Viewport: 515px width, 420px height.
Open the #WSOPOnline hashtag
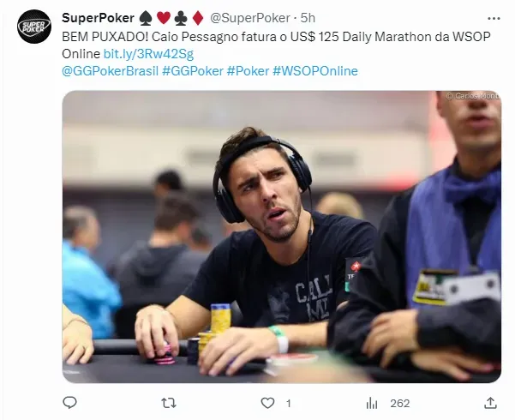click(x=315, y=71)
